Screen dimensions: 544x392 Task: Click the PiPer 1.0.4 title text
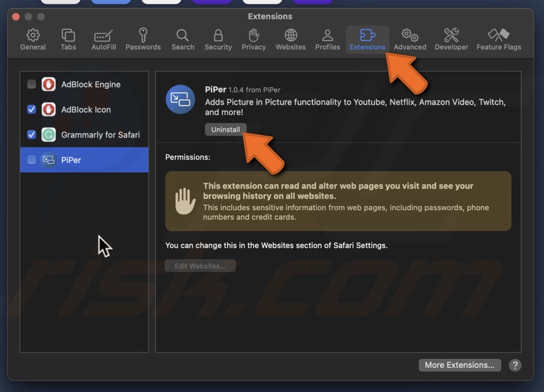pos(242,90)
